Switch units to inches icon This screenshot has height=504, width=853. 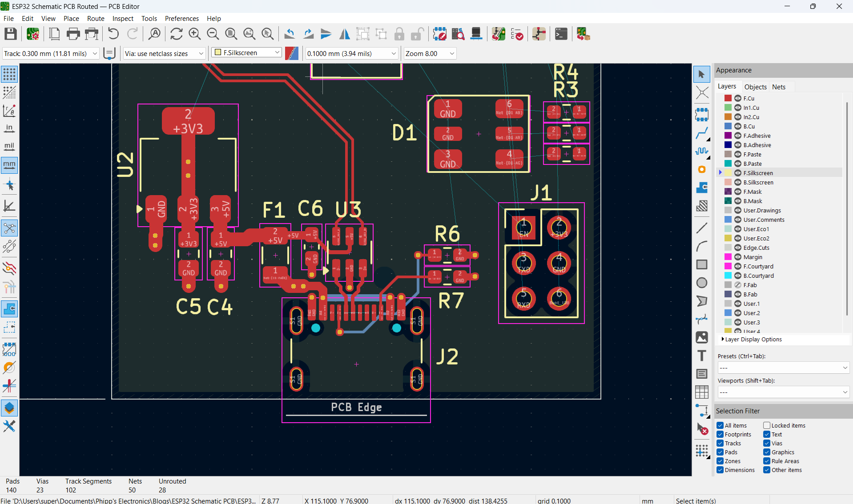coord(9,128)
